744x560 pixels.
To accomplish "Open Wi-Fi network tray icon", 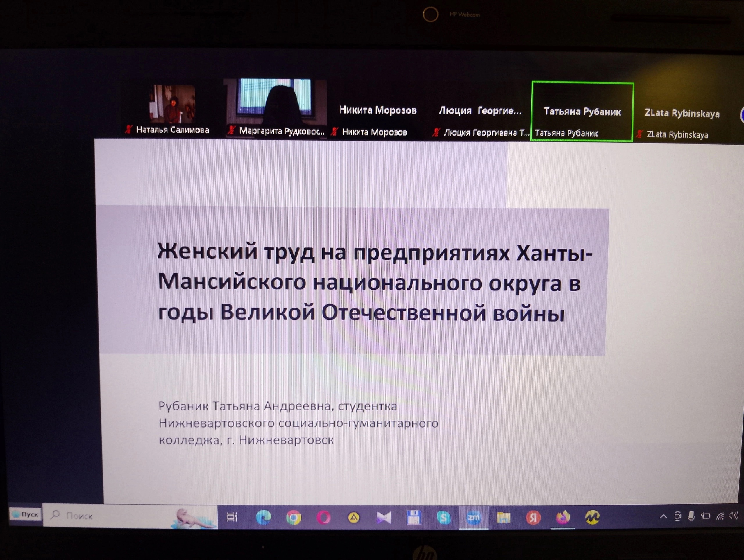I will coord(720,516).
